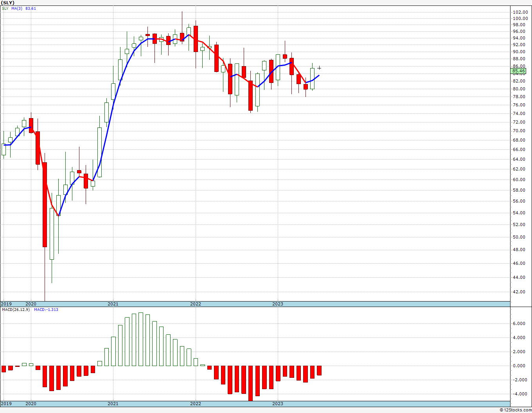Image resolution: width=532 pixels, height=413 pixels.
Task: Click 2023 on the price chart time axis
Action: coord(278,304)
